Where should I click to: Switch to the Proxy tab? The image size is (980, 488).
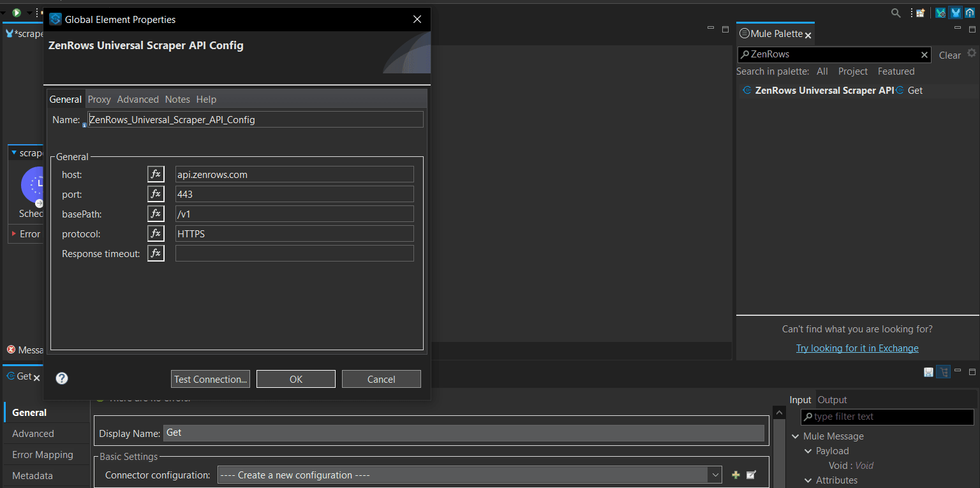click(99, 99)
